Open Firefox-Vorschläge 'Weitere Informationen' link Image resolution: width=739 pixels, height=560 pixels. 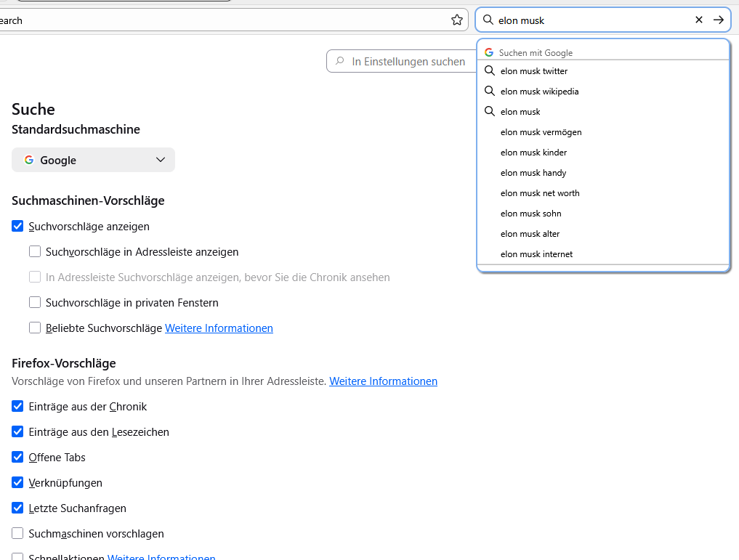(383, 381)
